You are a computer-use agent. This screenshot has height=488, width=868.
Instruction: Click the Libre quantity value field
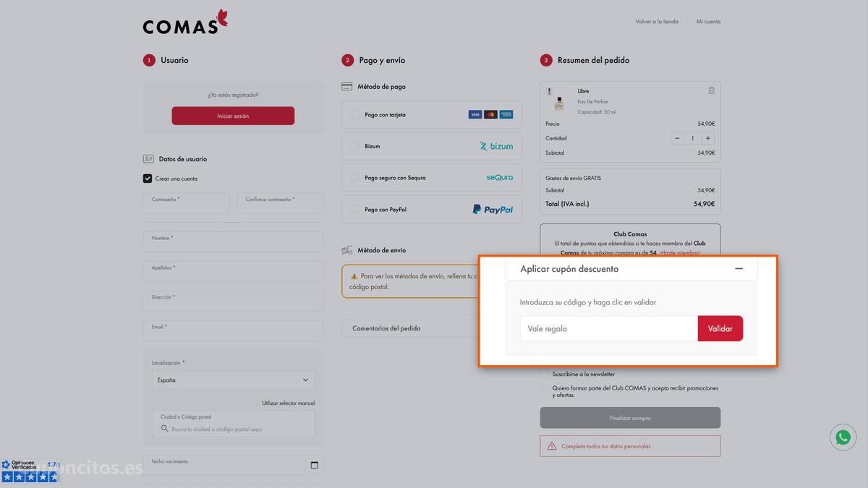coord(692,138)
